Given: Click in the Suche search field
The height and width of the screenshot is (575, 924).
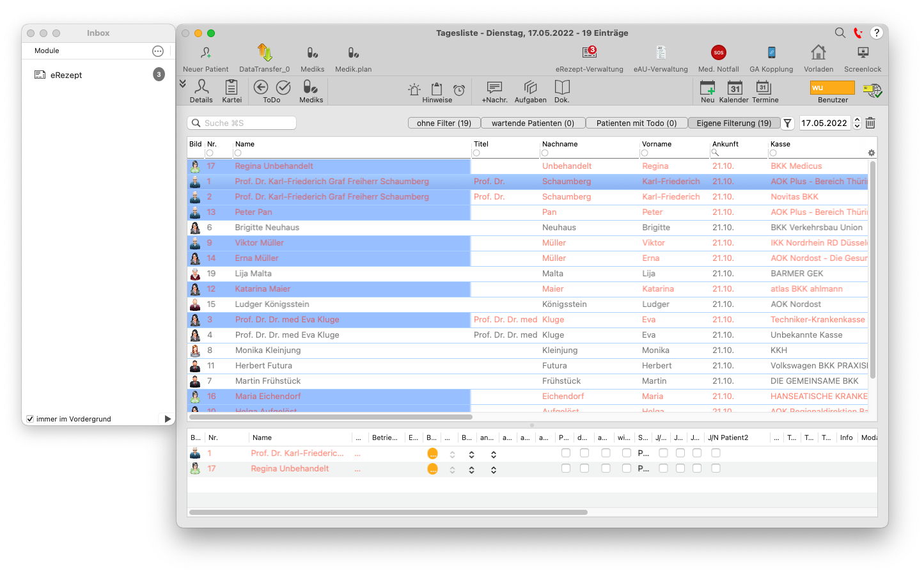Looking at the screenshot, I should (242, 123).
